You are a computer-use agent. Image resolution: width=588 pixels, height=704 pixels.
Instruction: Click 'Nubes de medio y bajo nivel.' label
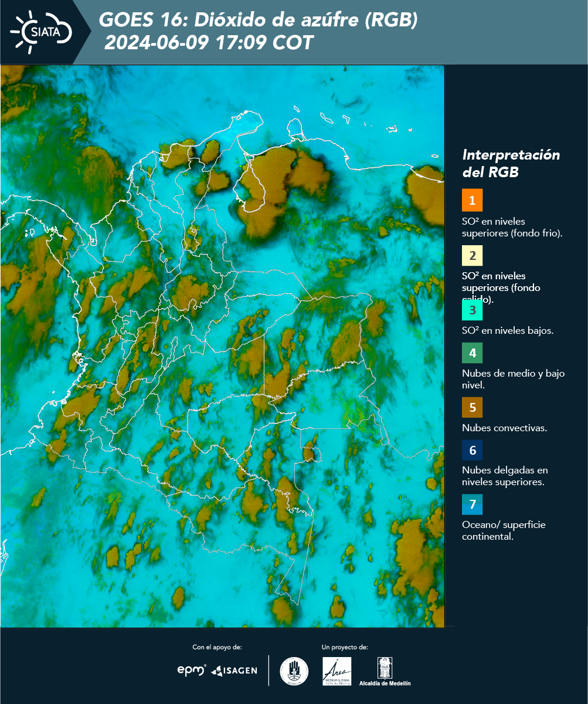[513, 379]
